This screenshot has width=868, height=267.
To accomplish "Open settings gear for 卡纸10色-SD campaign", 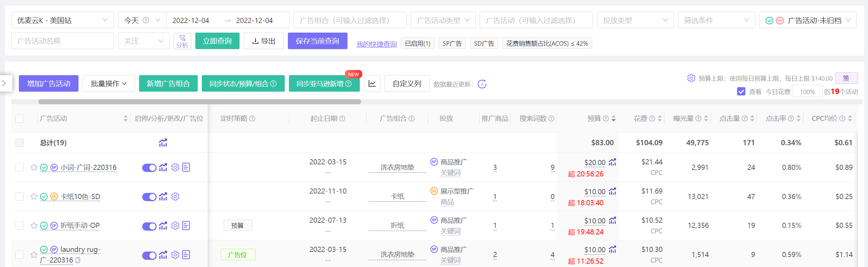I will pos(175,197).
